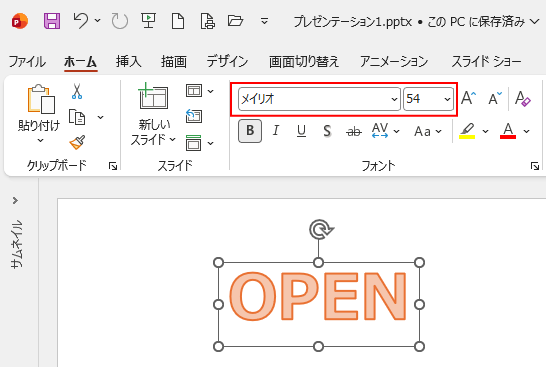This screenshot has height=367, width=546.
Task: Activate the format painter brush
Action: point(77,142)
